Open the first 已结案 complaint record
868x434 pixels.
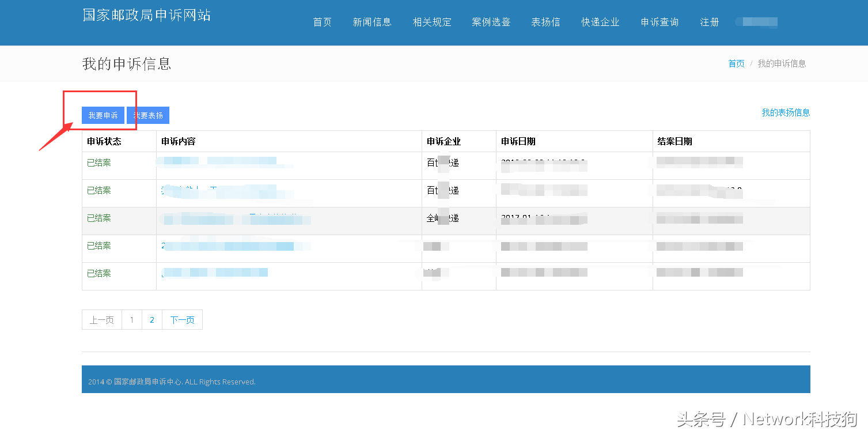[x=98, y=163]
